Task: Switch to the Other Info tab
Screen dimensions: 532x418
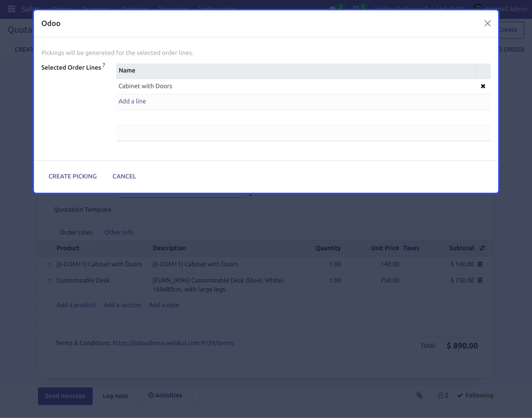Action: [x=119, y=232]
